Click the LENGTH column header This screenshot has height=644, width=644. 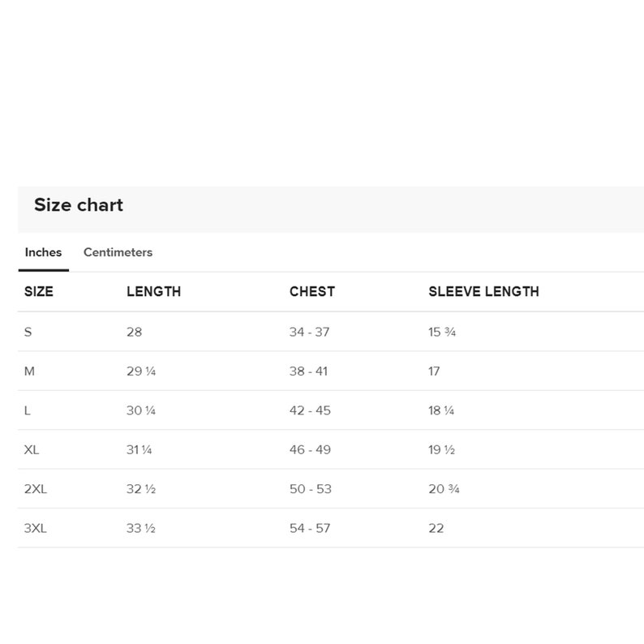[153, 292]
